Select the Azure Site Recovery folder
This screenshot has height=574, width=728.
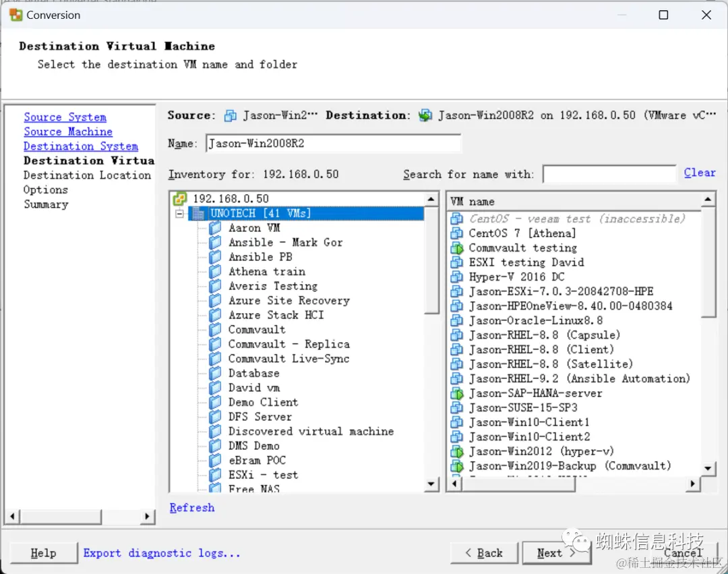(289, 300)
